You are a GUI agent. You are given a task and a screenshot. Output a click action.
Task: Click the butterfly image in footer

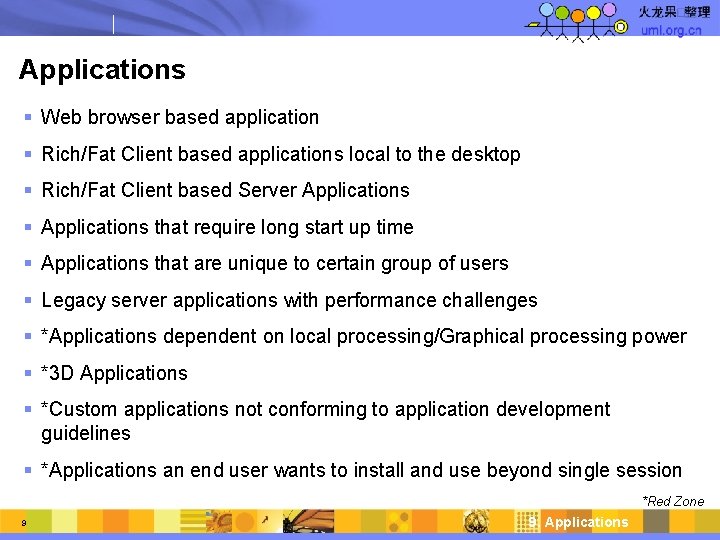309,521
